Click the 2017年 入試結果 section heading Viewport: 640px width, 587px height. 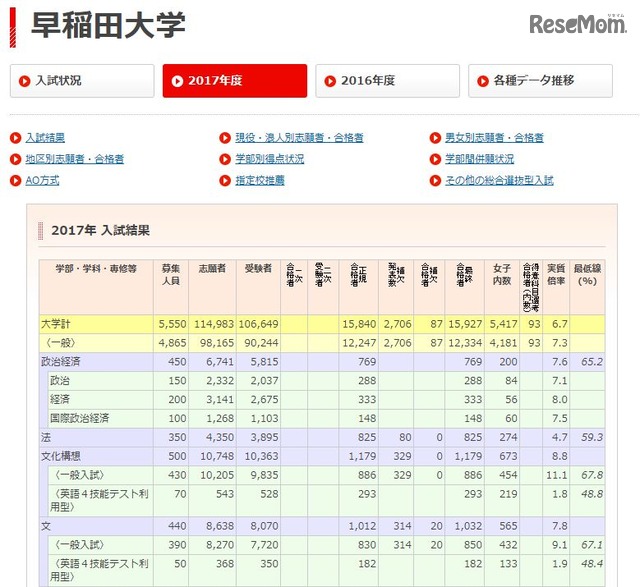click(x=100, y=231)
